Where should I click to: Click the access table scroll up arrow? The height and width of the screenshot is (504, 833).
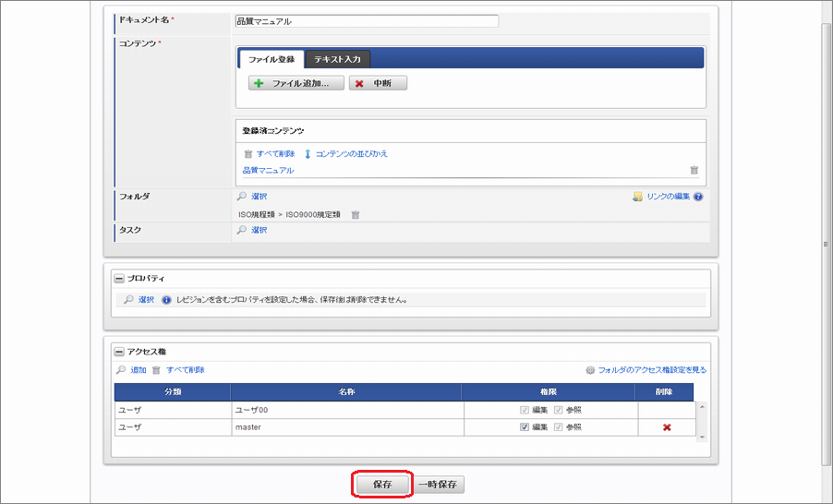[702, 407]
